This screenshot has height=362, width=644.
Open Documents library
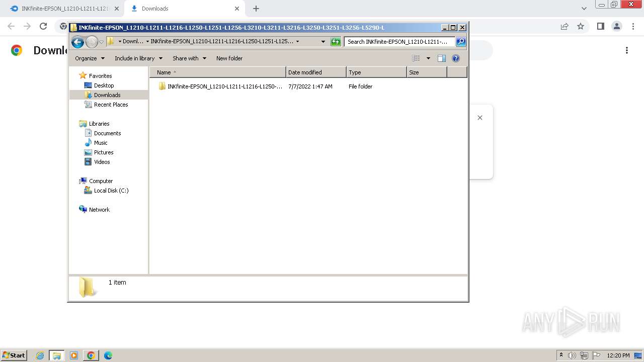coord(107,133)
